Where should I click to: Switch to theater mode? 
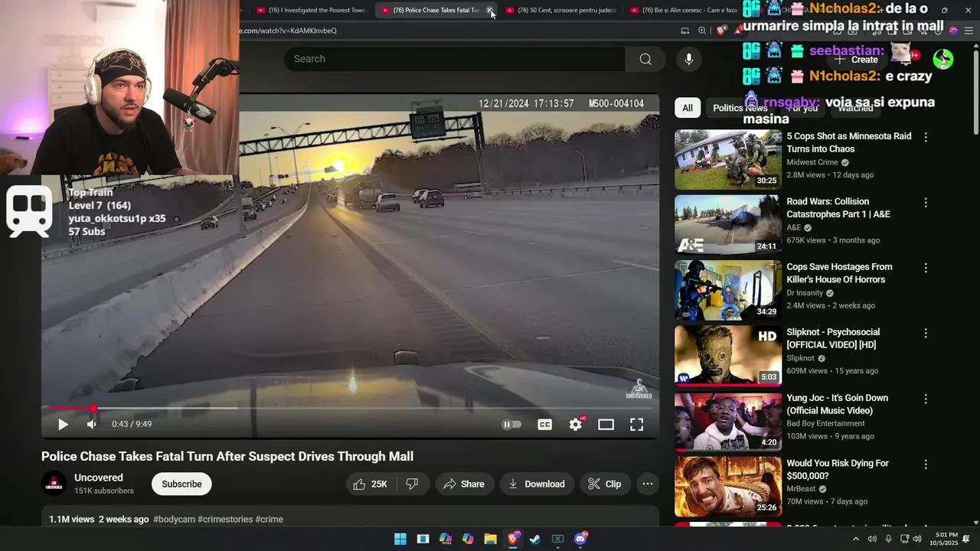606,424
